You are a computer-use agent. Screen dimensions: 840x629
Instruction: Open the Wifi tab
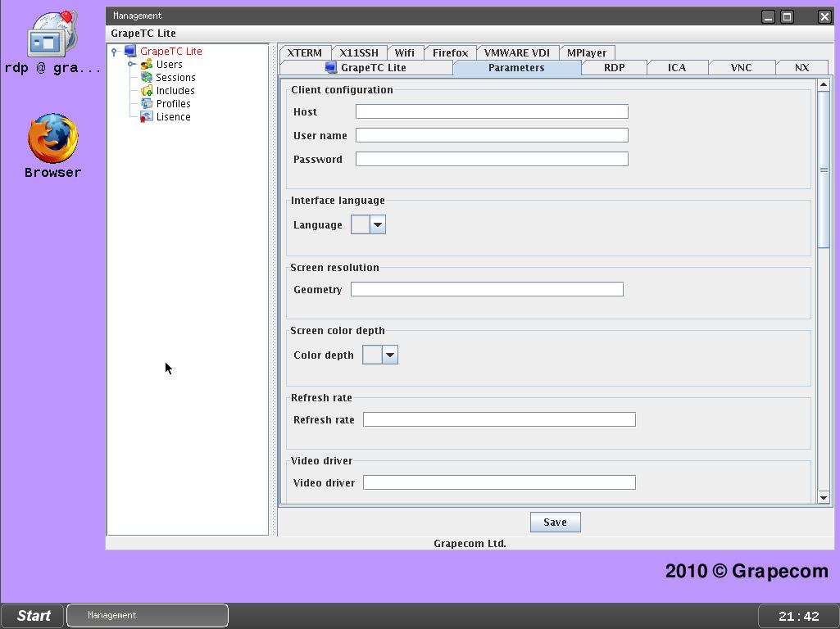pyautogui.click(x=404, y=53)
